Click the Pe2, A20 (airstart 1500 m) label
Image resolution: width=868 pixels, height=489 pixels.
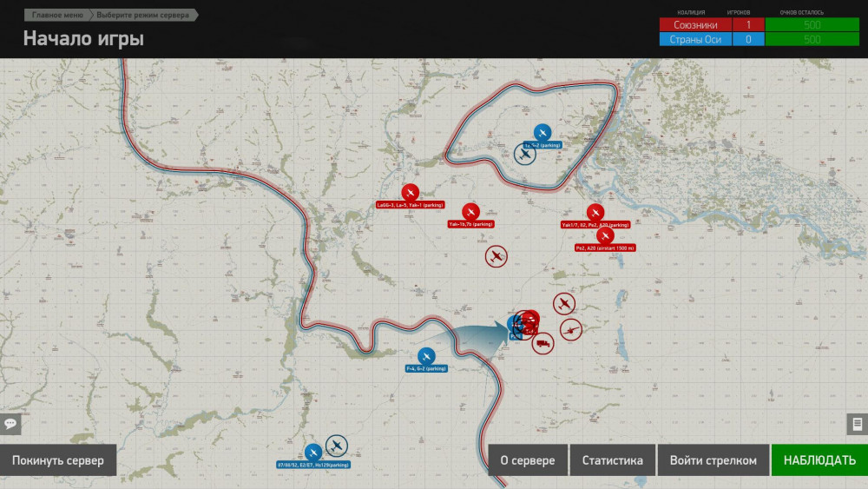click(605, 248)
